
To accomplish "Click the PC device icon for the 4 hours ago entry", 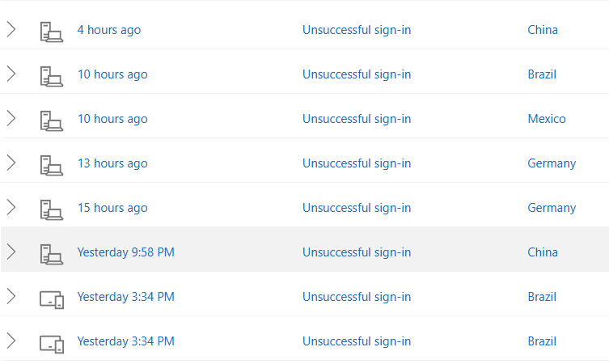I will pyautogui.click(x=51, y=31).
